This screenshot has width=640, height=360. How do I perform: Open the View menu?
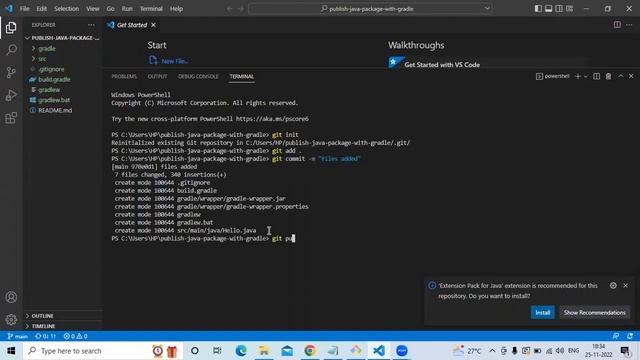[93, 9]
